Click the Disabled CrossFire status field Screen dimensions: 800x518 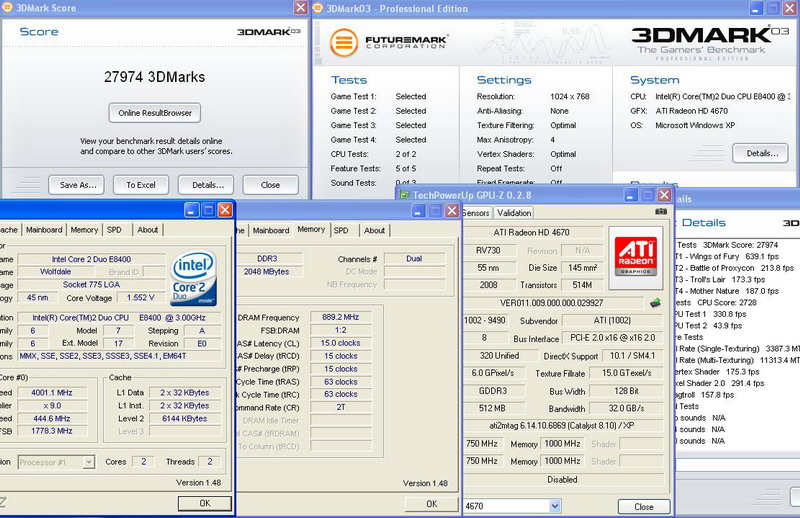563,480
